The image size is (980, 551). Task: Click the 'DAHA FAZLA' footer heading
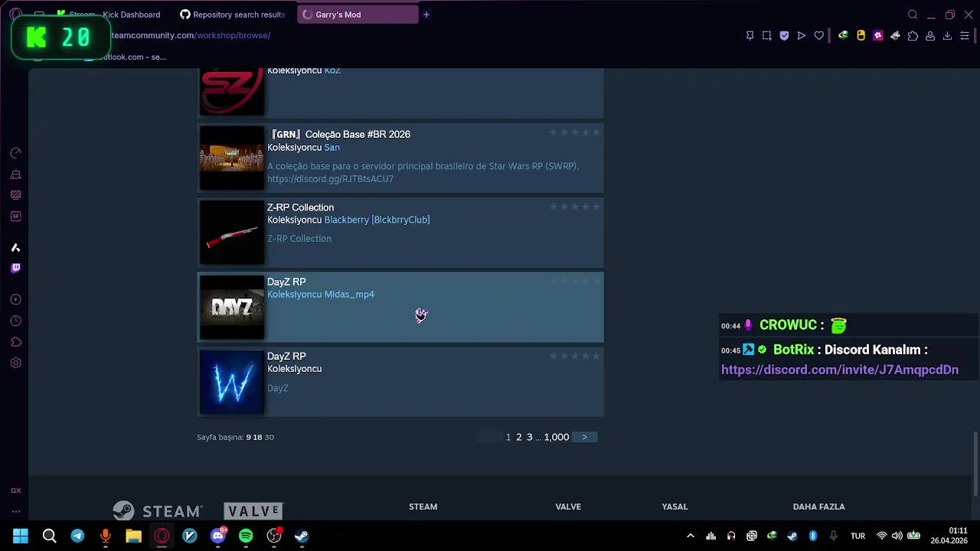point(818,507)
